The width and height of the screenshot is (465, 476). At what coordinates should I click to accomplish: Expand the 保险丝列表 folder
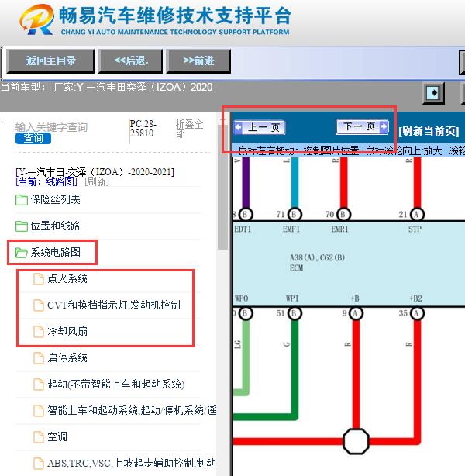[55, 200]
